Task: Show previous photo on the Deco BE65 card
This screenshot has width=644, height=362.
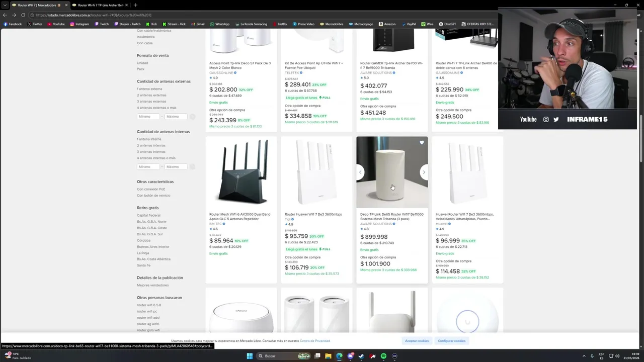Action: (360, 172)
